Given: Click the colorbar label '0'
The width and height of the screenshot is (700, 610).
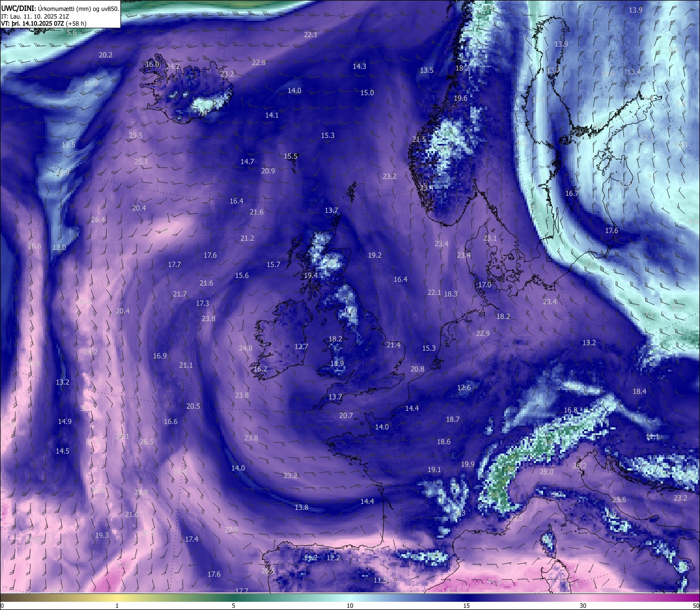Looking at the screenshot, I should click(2, 606).
